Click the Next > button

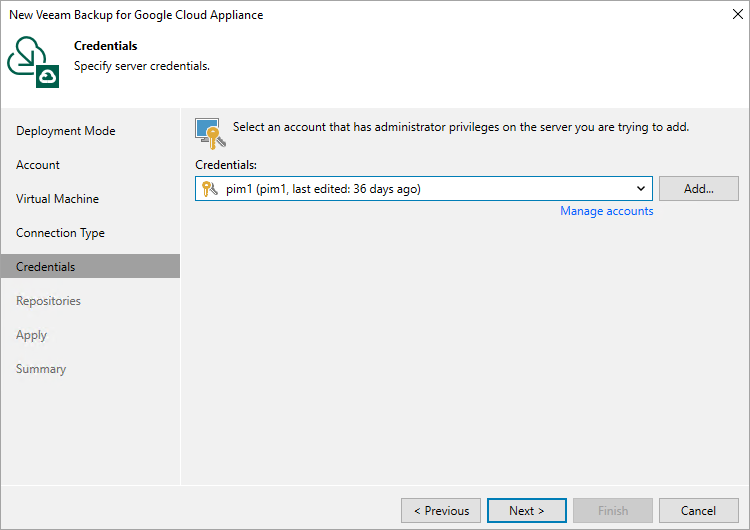click(527, 510)
